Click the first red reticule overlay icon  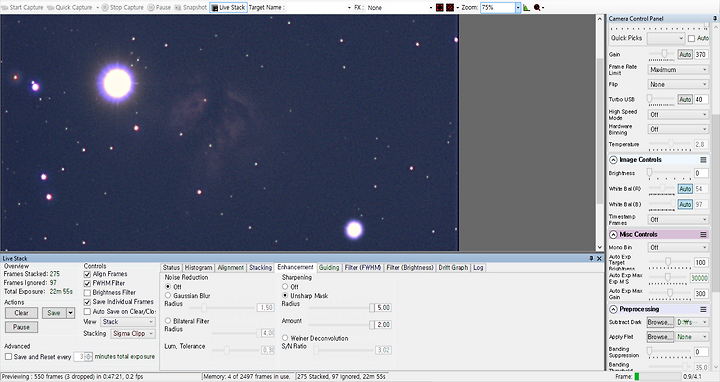439,7
